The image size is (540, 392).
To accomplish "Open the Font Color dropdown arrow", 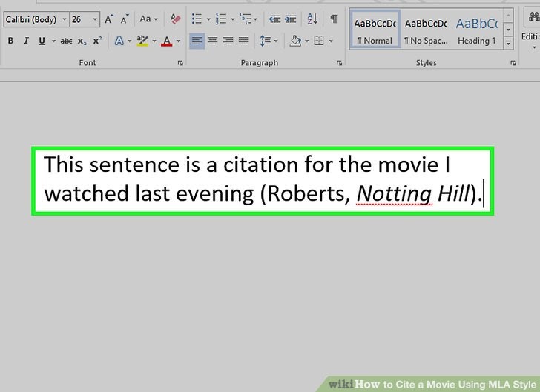I will [x=178, y=41].
